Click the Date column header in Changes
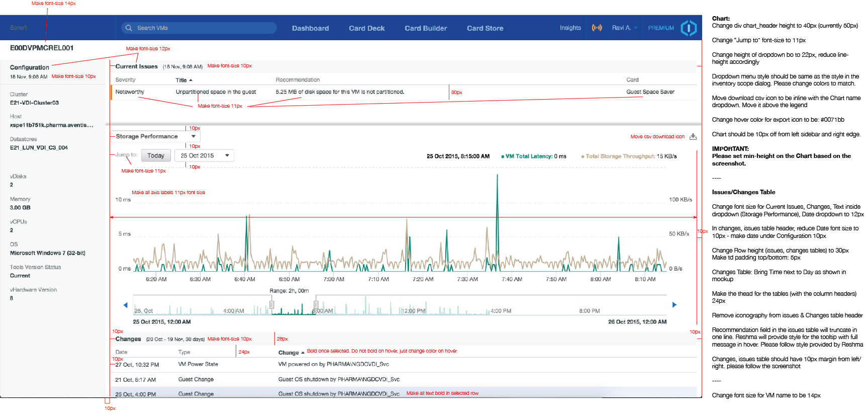This screenshot has width=868, height=415. click(x=121, y=352)
